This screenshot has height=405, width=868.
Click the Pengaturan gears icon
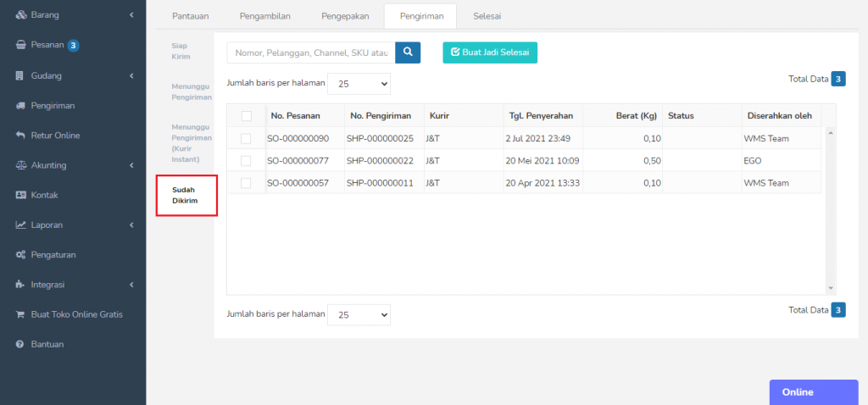tap(21, 255)
